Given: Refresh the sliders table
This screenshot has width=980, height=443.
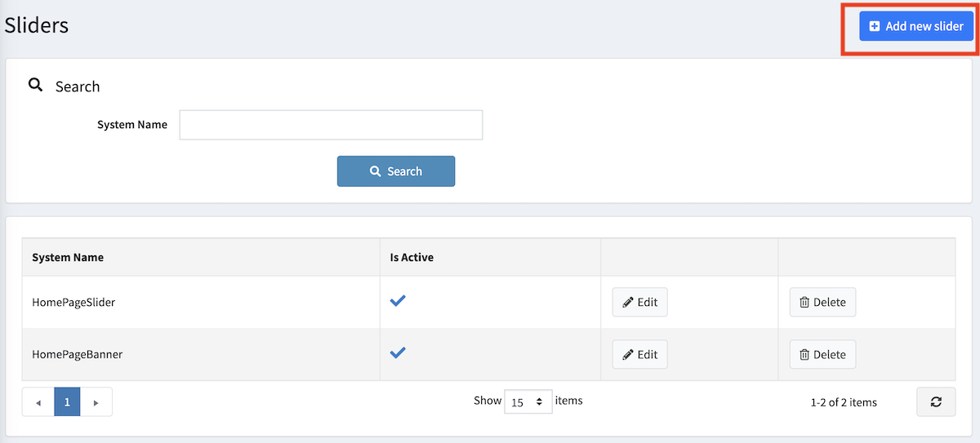Looking at the screenshot, I should [x=936, y=401].
